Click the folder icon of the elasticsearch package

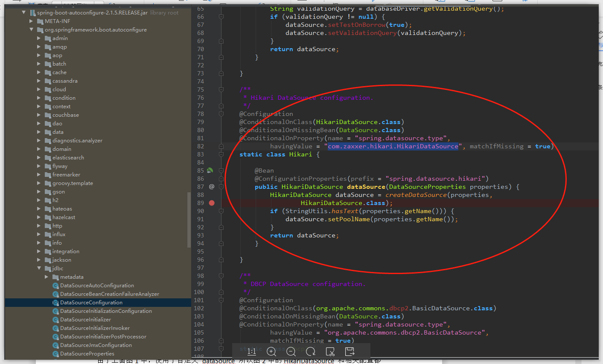[x=48, y=158]
